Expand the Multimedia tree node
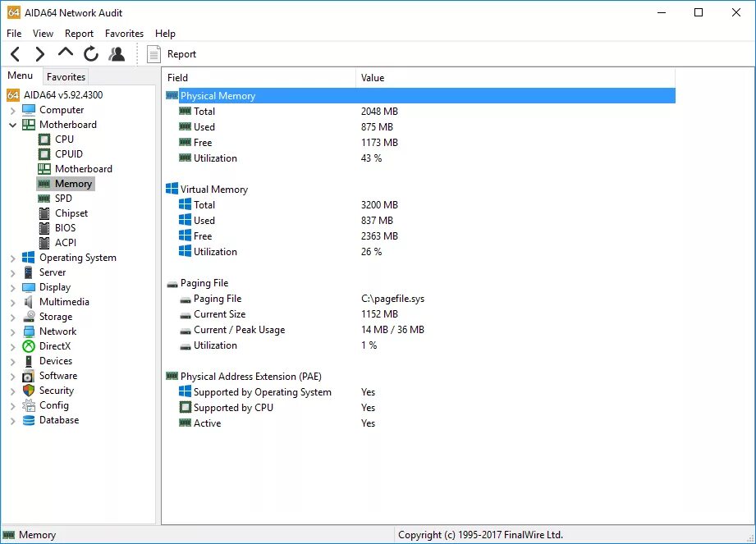The width and height of the screenshot is (756, 544). 13,303
